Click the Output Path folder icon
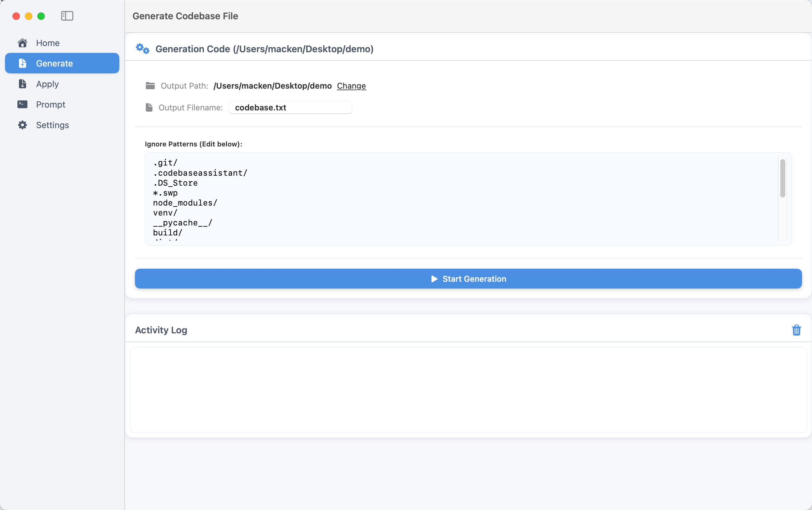 point(150,86)
